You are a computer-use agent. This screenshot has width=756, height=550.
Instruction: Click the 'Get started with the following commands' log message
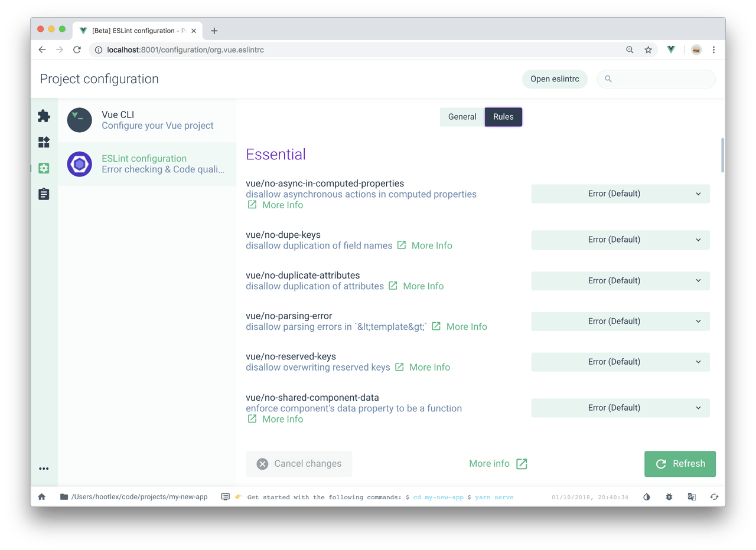380,497
